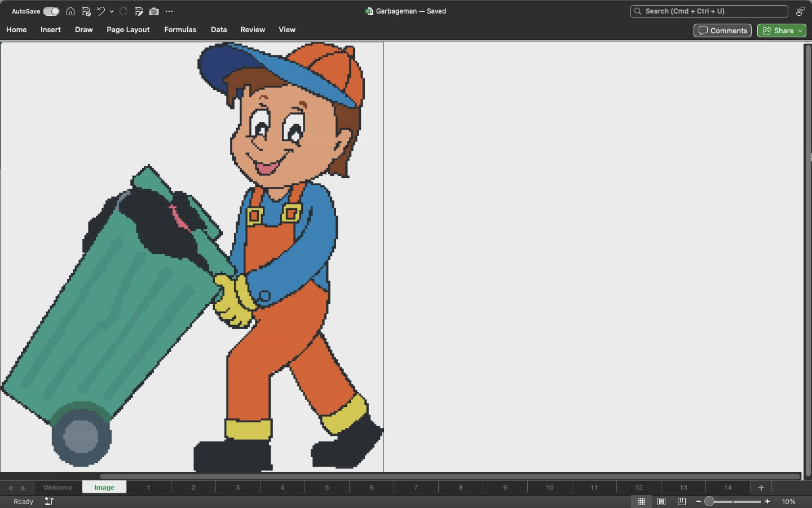812x508 pixels.
Task: Click the Redo icon
Action: pyautogui.click(x=123, y=11)
